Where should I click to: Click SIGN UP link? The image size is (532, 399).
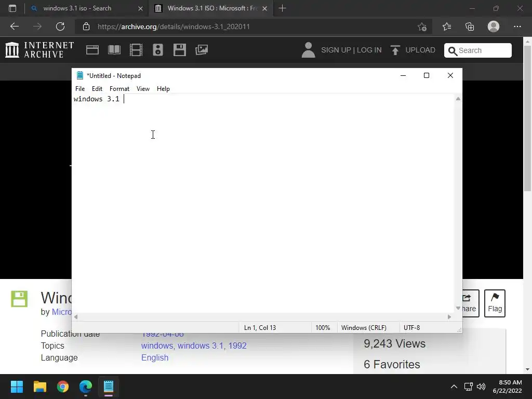(x=336, y=50)
